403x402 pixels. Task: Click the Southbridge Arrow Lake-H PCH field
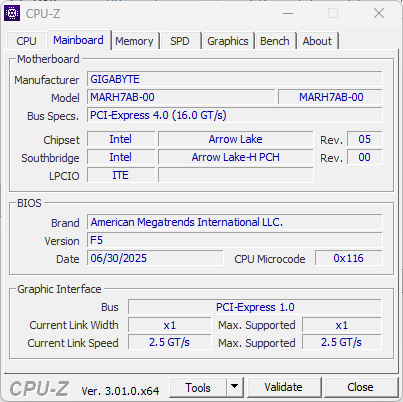(236, 157)
